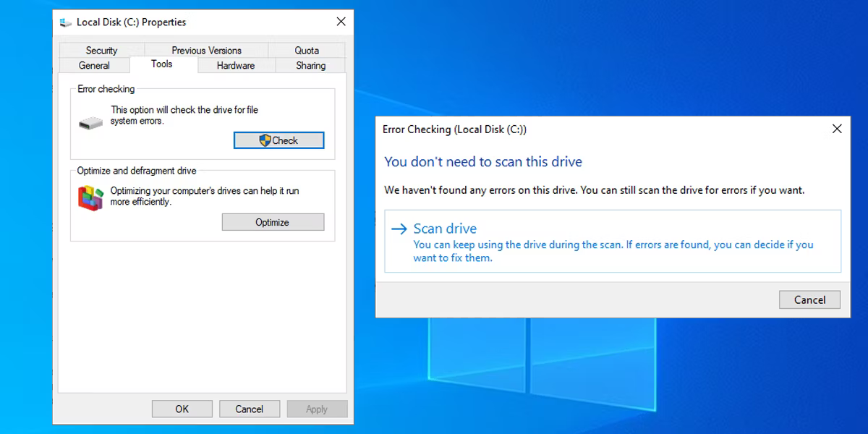Open the Previous Versions tab
868x434 pixels.
click(206, 50)
